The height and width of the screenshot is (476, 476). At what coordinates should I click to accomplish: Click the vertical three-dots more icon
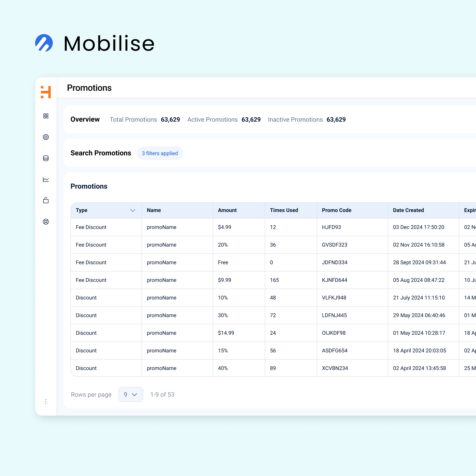click(x=46, y=401)
